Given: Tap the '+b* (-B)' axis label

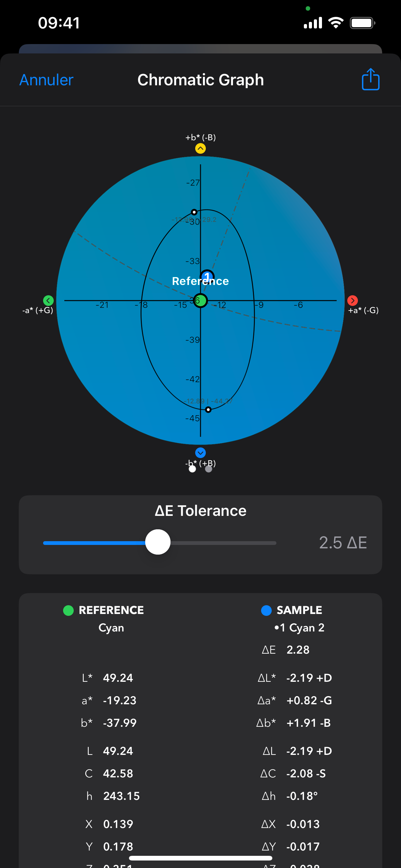Looking at the screenshot, I should tap(200, 137).
